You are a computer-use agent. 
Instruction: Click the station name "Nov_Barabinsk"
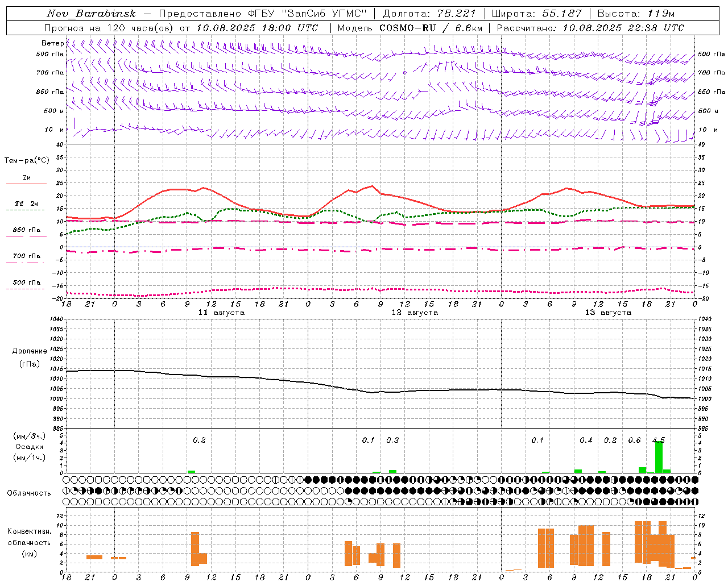coord(92,14)
